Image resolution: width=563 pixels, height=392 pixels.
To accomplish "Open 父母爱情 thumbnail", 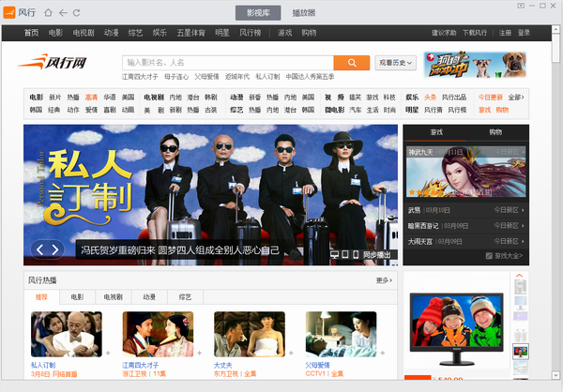I will (x=342, y=334).
